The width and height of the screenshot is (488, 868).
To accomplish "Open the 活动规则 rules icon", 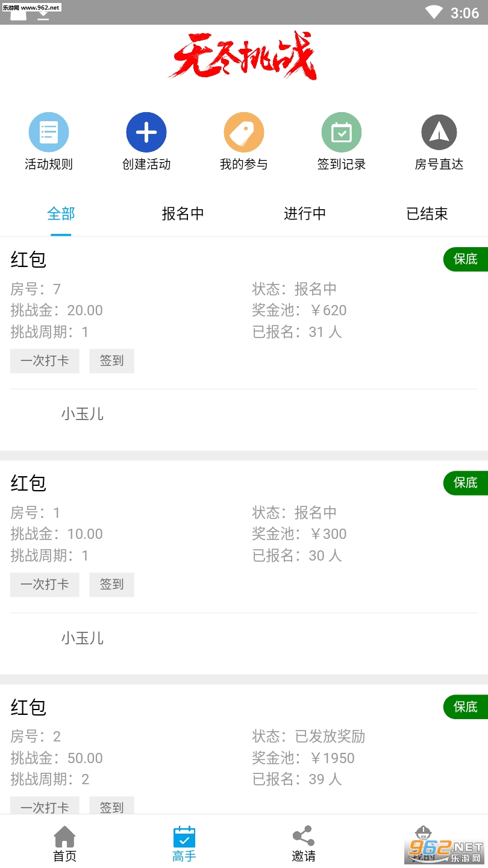I will (x=49, y=132).
